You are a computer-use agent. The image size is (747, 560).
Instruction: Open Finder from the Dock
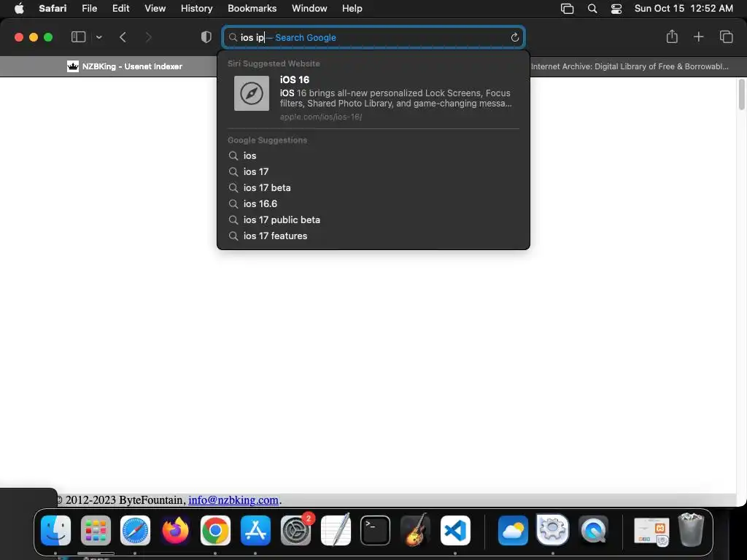click(55, 530)
